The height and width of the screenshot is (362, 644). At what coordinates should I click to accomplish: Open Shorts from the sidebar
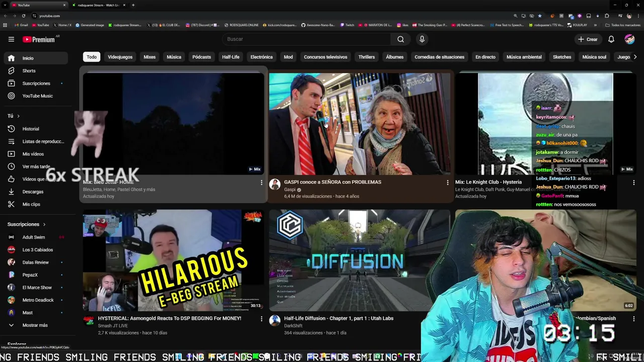point(35,71)
